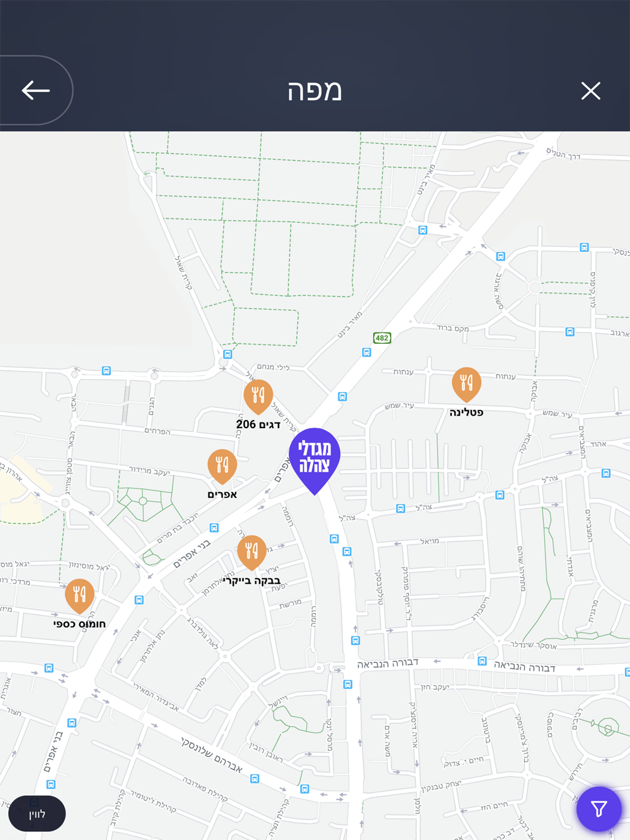Toggle satellite view with the לווין button
Image resolution: width=630 pixels, height=840 pixels.
(x=37, y=814)
